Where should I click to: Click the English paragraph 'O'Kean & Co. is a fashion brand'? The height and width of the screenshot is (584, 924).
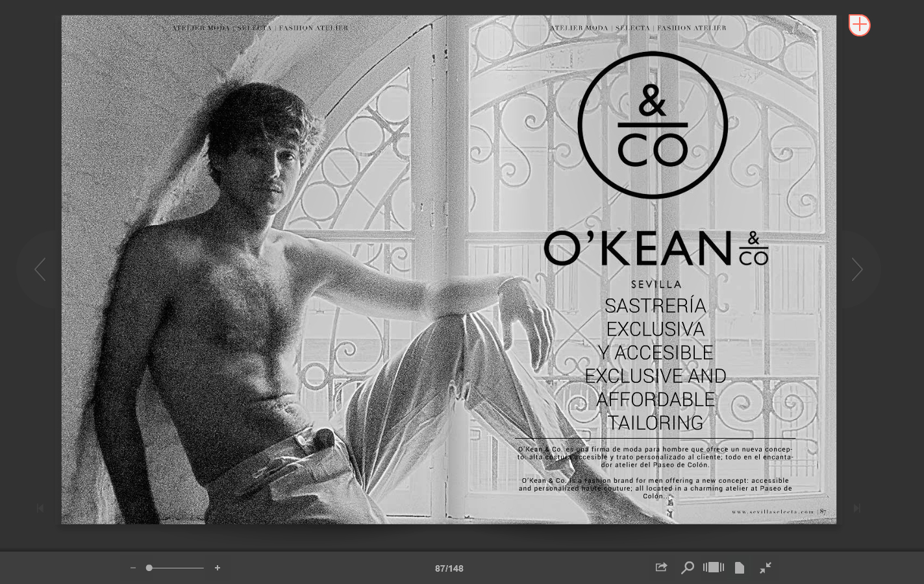pyautogui.click(x=655, y=489)
